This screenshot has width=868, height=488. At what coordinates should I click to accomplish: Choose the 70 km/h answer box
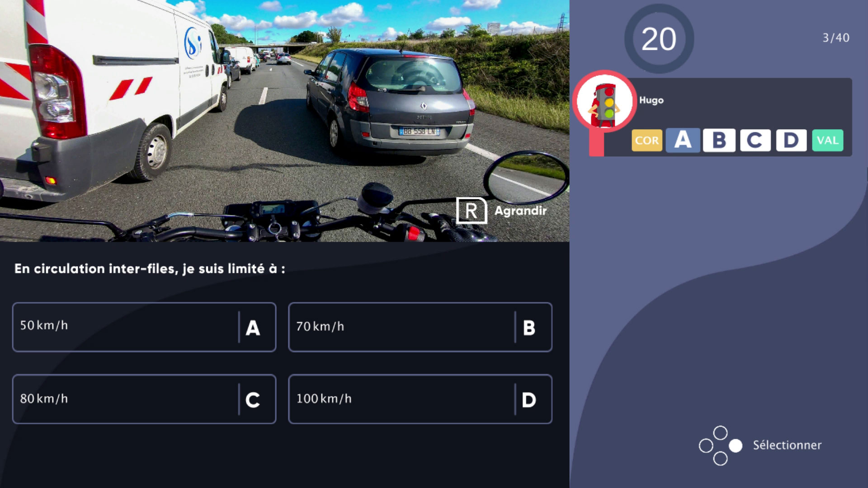click(x=420, y=327)
